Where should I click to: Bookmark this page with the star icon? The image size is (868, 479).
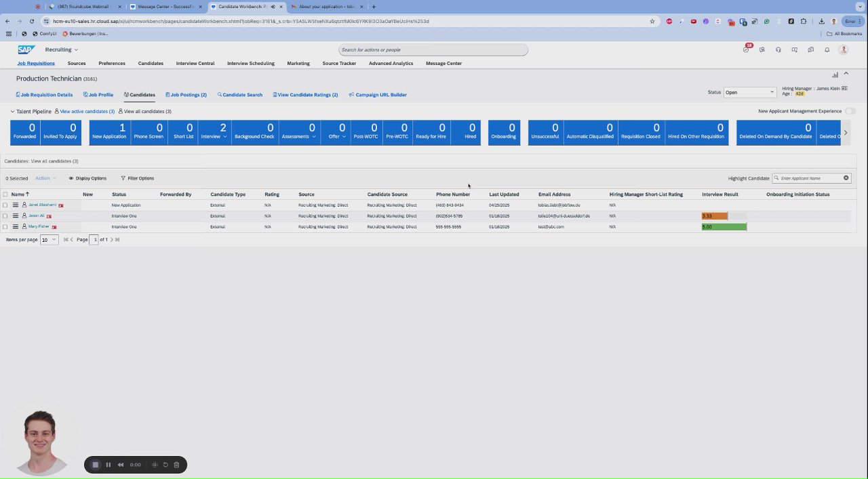652,21
